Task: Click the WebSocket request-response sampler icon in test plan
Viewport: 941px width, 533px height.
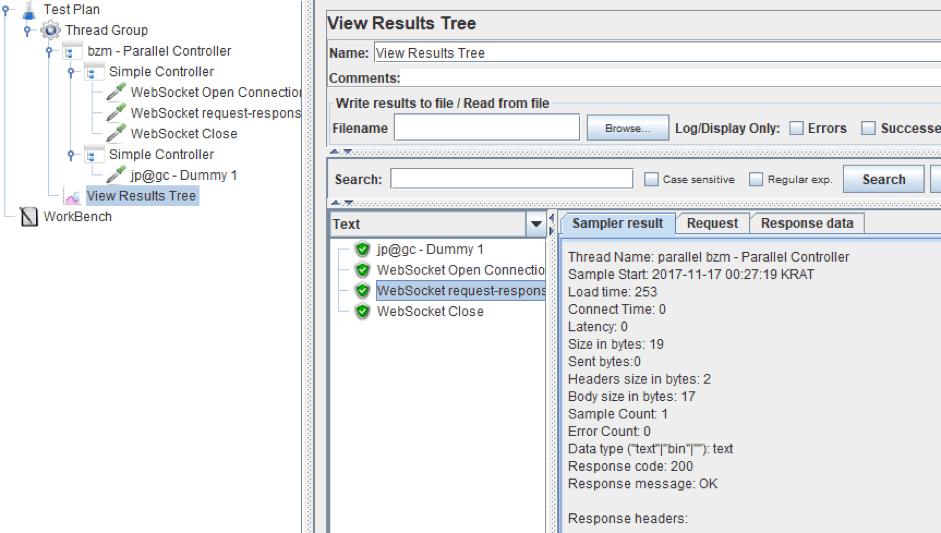Action: pos(116,113)
